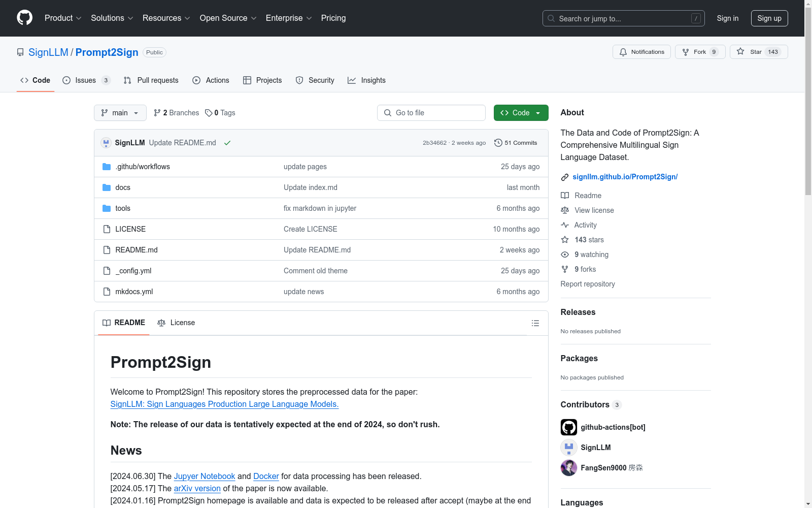Open the docs folder
This screenshot has height=508, width=812.
(x=123, y=187)
